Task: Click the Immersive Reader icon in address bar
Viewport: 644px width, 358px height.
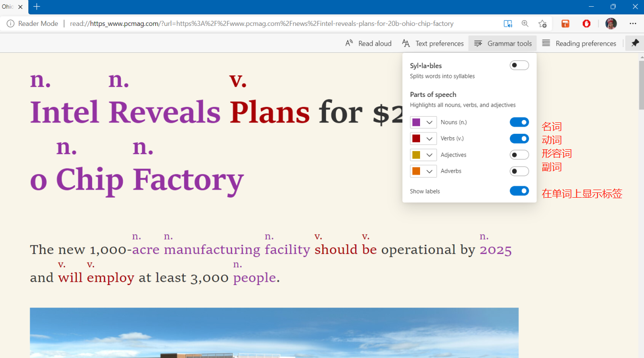Action: tap(508, 24)
